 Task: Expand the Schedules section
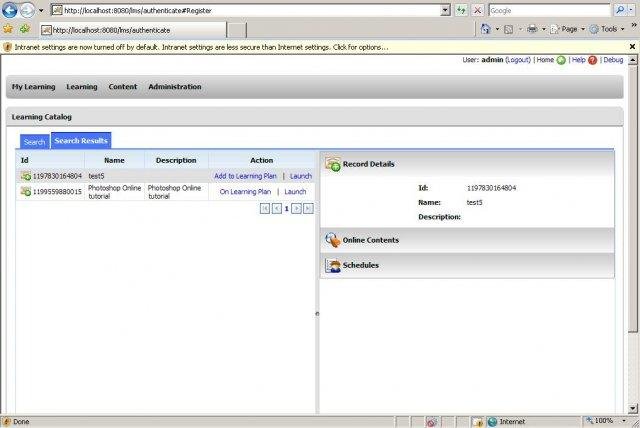[467, 265]
